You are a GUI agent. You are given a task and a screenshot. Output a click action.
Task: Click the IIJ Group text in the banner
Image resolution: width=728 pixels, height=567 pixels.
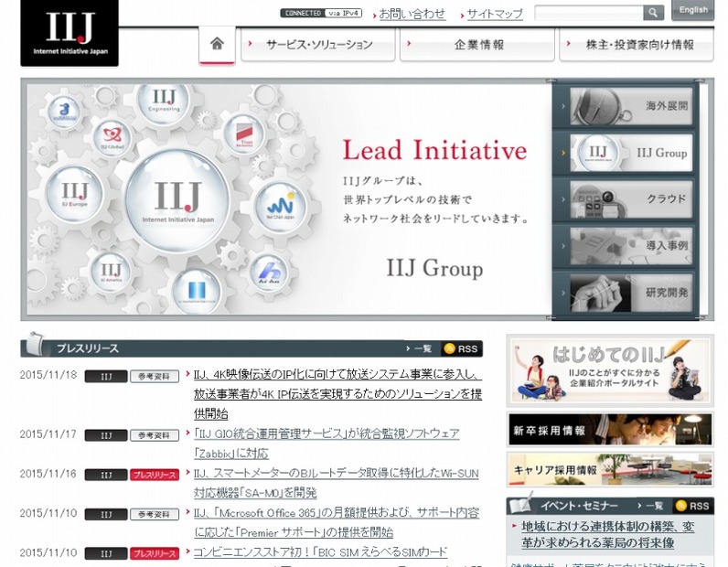[x=434, y=268]
